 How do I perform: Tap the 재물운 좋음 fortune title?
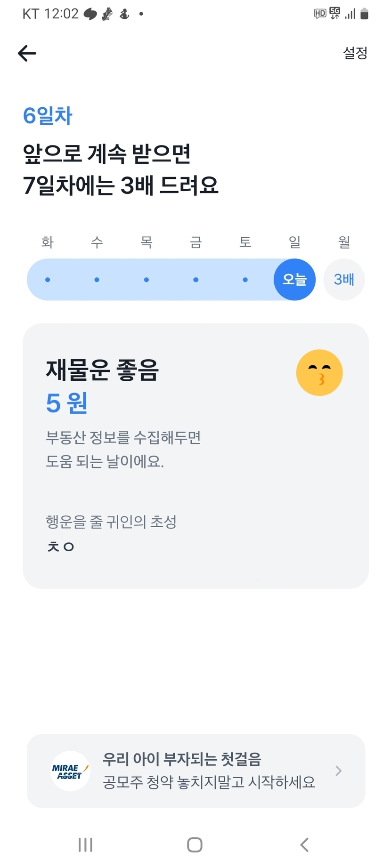102,370
